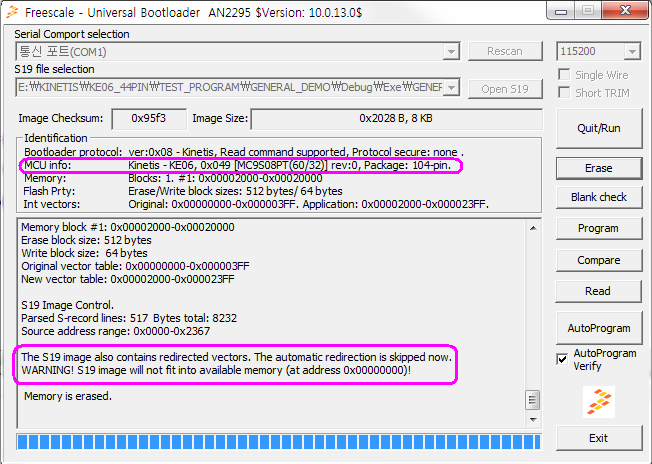Click the Flash Prty block sizes text
The width and height of the screenshot is (652, 464).
[235, 191]
